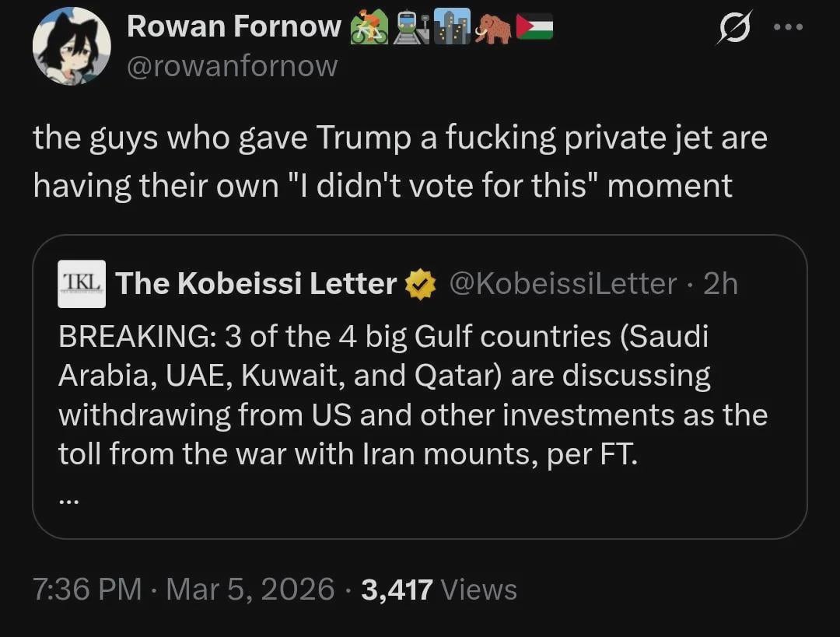Click the flag emoji beside the name
Screen dimensions: 840x637
(x=534, y=28)
